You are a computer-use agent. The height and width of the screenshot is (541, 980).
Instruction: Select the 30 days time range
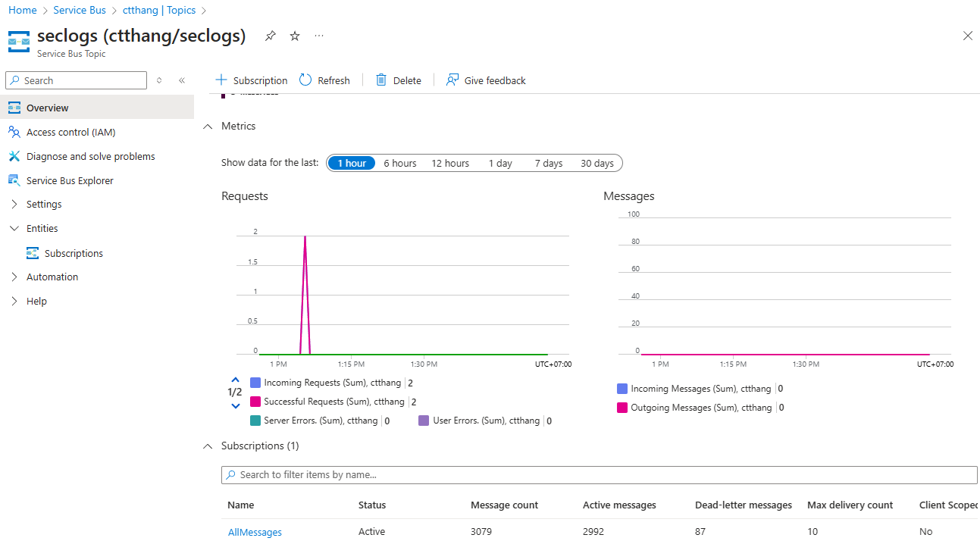tap(596, 163)
